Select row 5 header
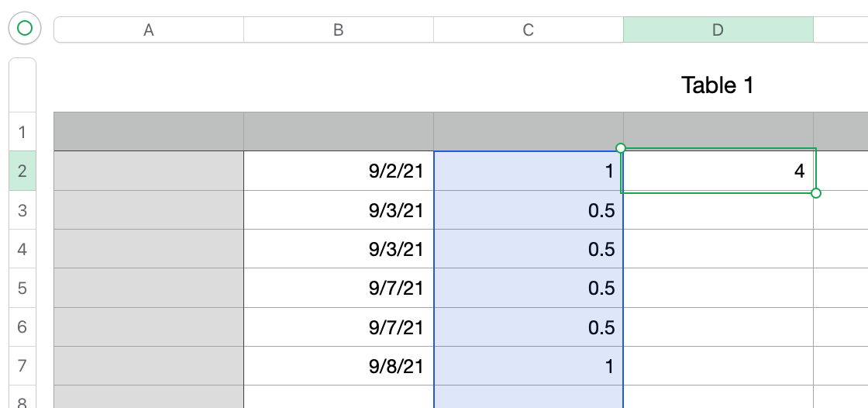Image resolution: width=868 pixels, height=408 pixels. point(22,289)
